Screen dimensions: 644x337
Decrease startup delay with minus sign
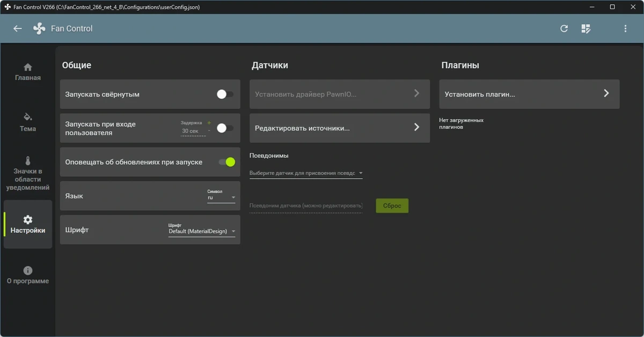209,130
